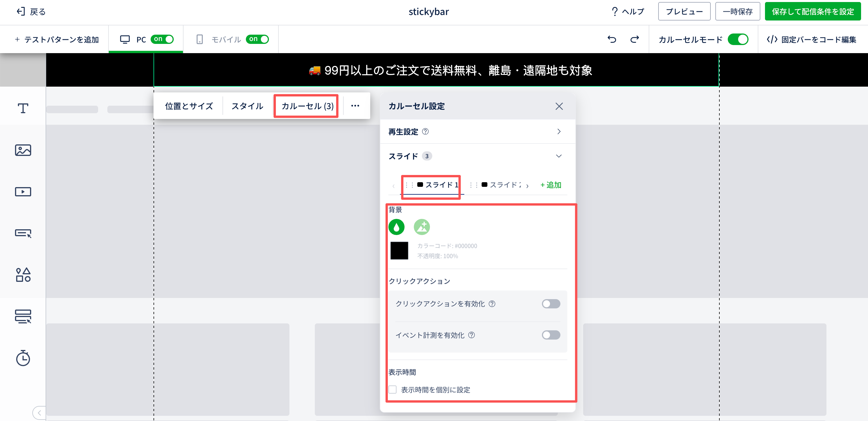Screen dimensions: 868x421
Task: Open the black background color swatch
Action: click(399, 251)
